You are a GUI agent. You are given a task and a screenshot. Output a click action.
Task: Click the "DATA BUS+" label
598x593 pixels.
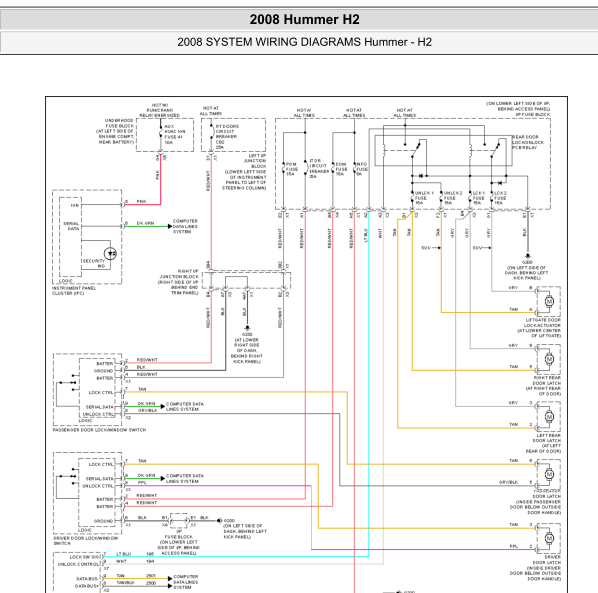[x=87, y=586]
